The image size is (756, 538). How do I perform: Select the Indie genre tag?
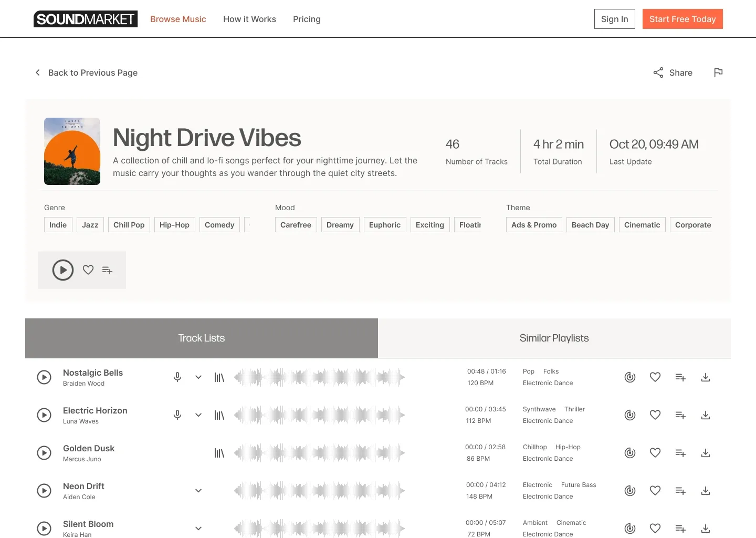point(58,225)
